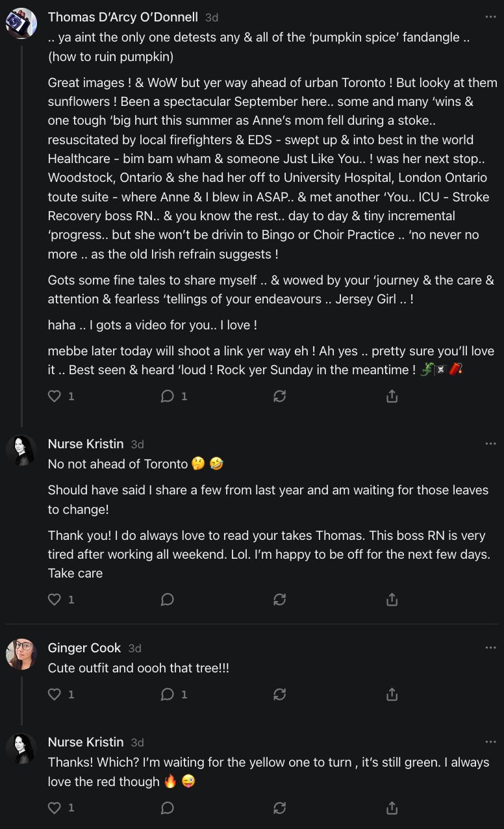504x829 pixels.
Task: Restack Nurse Kristin's 'Take care' comment
Action: [280, 600]
